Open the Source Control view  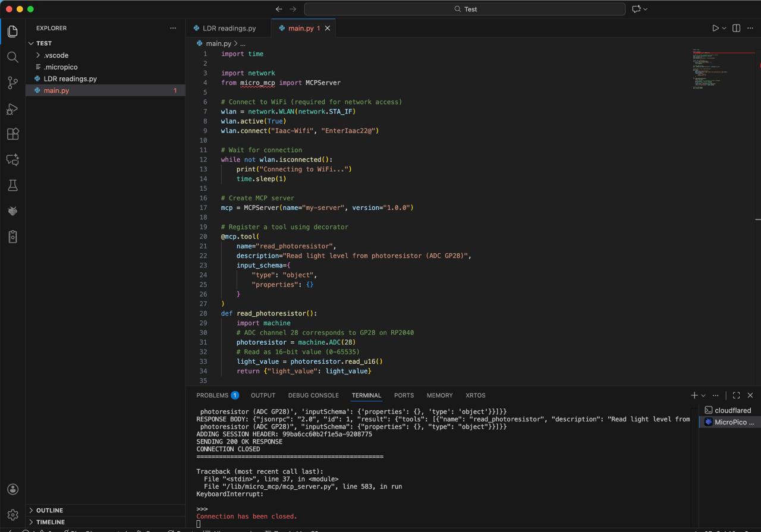(x=12, y=83)
